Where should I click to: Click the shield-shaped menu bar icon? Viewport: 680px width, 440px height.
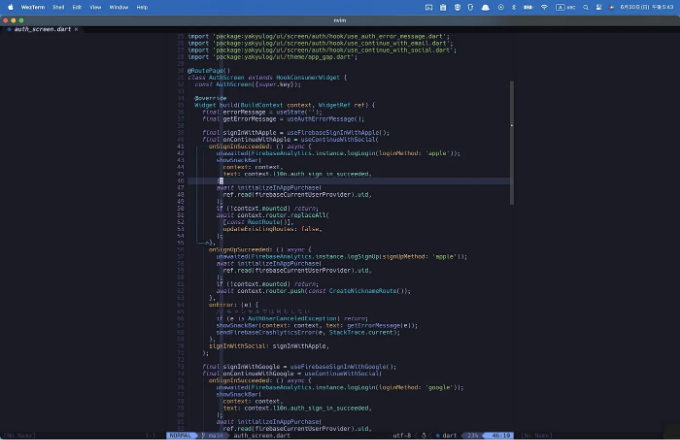coord(457,7)
